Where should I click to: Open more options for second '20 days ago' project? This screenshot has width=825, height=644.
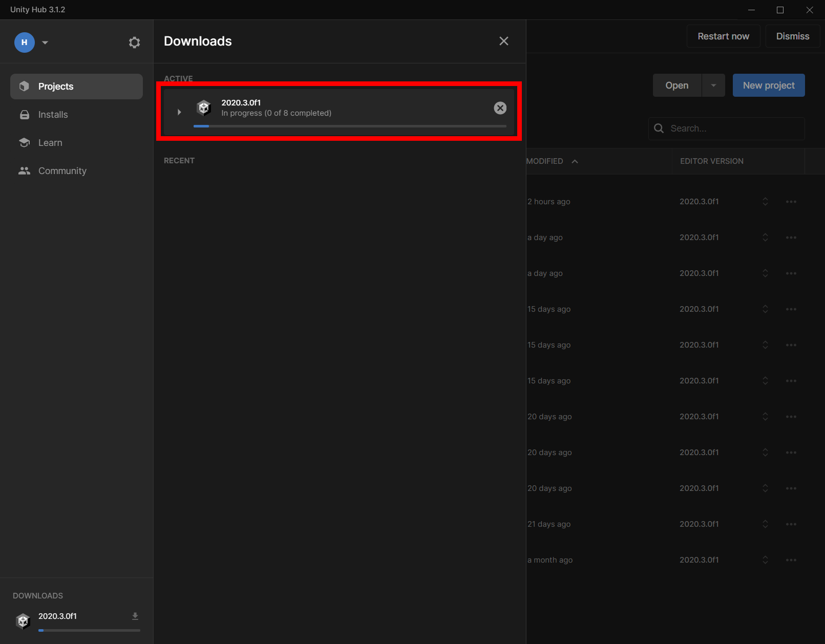pyautogui.click(x=791, y=453)
